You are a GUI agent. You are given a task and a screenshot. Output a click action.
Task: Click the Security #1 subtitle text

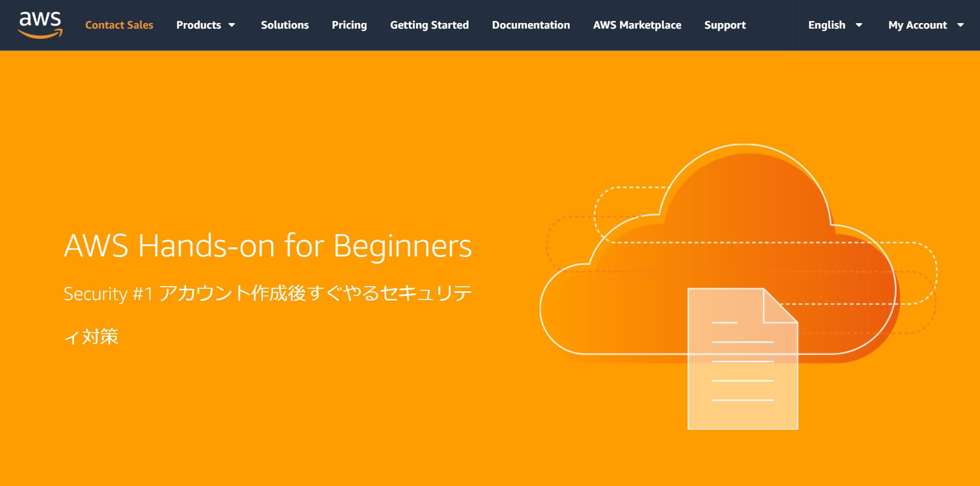[x=268, y=315]
